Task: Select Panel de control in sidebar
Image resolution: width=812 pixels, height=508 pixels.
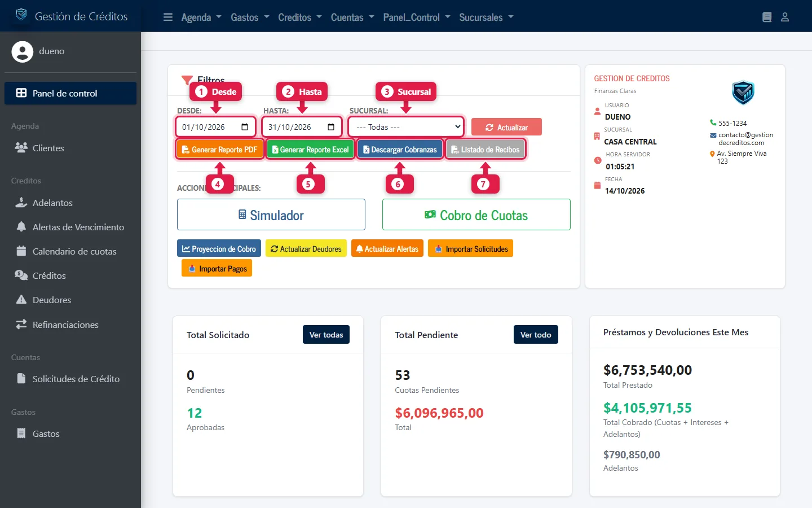Action: pyautogui.click(x=70, y=93)
